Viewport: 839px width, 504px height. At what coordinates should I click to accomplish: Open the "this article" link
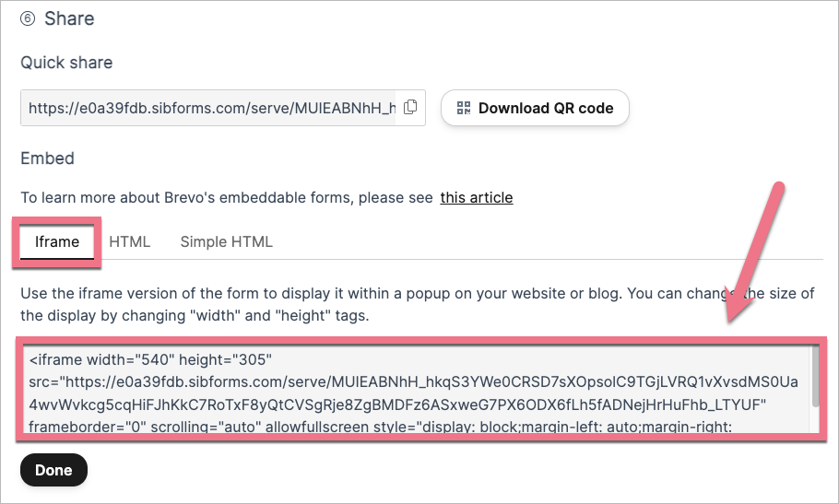pos(476,197)
